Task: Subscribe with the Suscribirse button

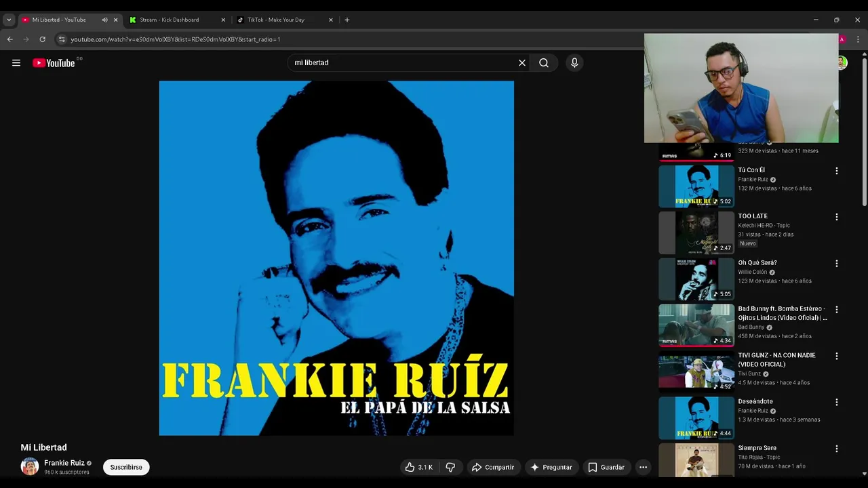Action: [x=126, y=467]
